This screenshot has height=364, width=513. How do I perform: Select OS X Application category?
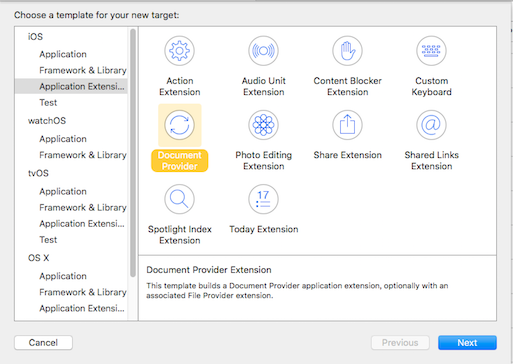click(63, 276)
